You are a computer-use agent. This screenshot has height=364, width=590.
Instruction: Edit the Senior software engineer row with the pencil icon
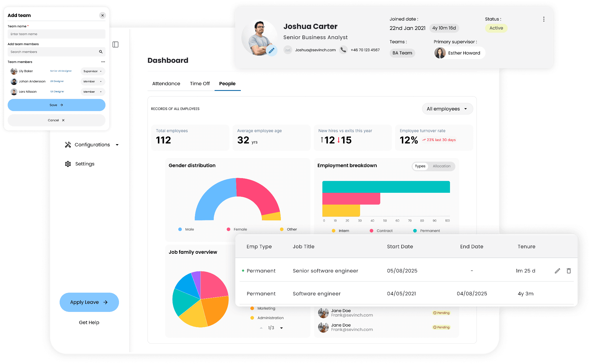(x=557, y=271)
